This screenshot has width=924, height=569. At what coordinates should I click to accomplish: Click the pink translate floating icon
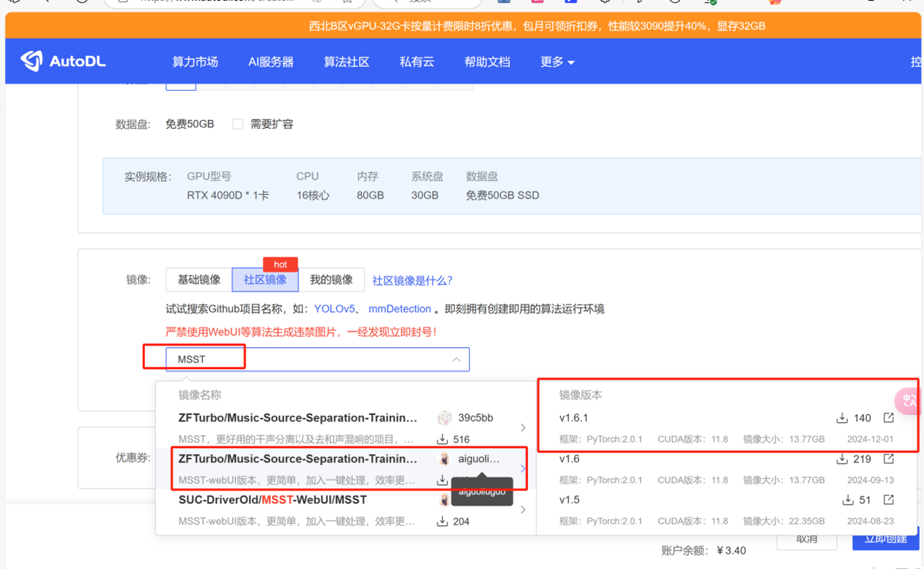(909, 400)
